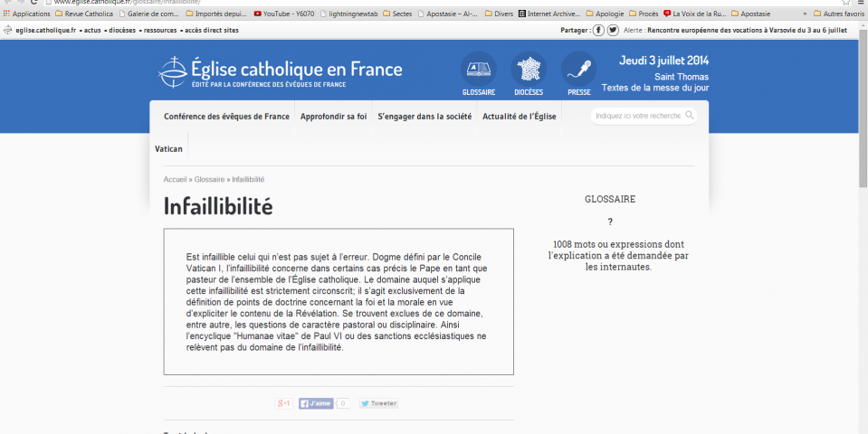Viewport: 868px width, 434px height.
Task: Open the Autres favoris folder
Action: pyautogui.click(x=839, y=14)
